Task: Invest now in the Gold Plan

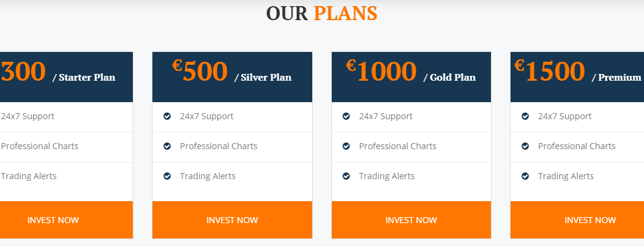Action: tap(411, 220)
